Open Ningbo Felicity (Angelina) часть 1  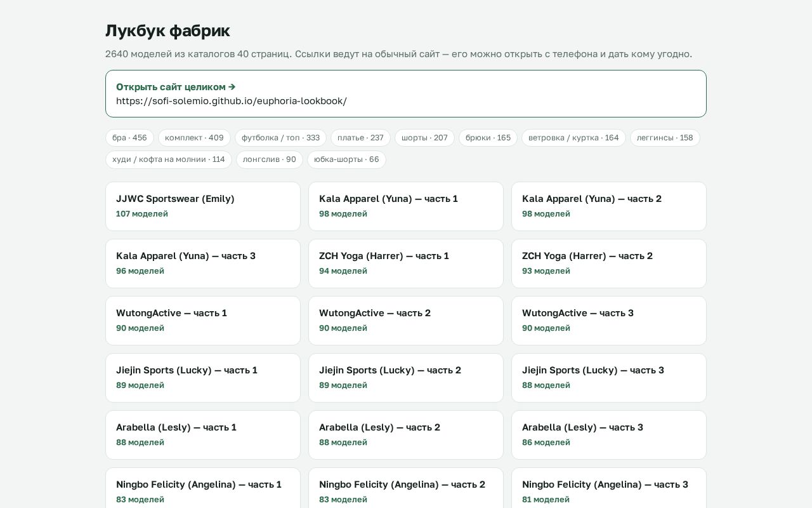203,488
